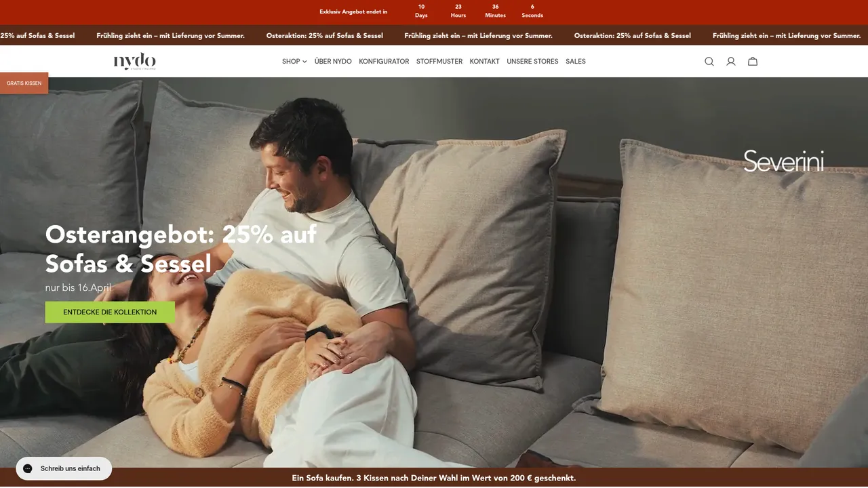This screenshot has width=868, height=488.
Task: Click the chevron next to SHOP
Action: click(304, 62)
